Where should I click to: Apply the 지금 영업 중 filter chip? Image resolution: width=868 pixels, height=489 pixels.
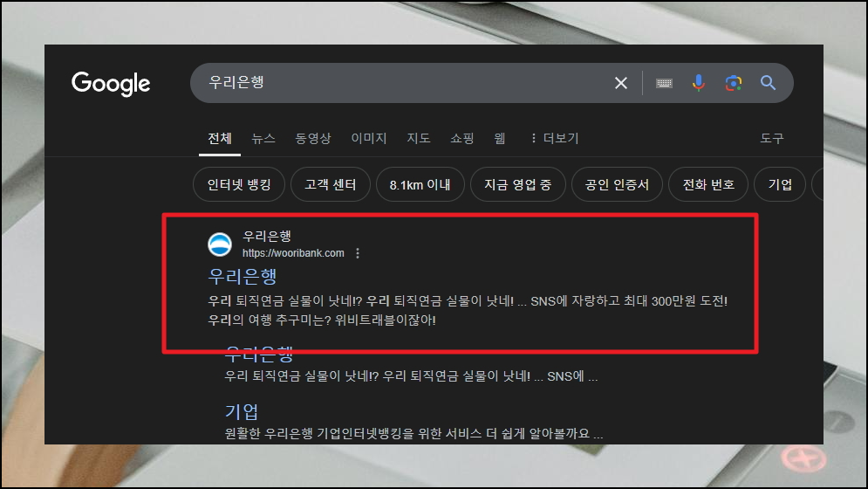(517, 184)
